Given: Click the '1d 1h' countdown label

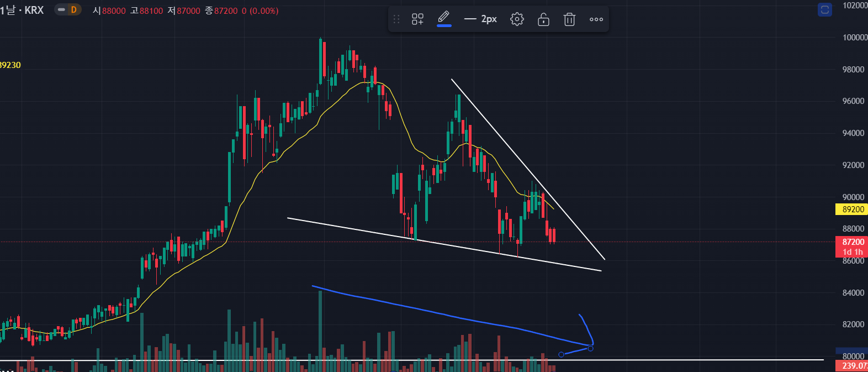Looking at the screenshot, I should (852, 252).
